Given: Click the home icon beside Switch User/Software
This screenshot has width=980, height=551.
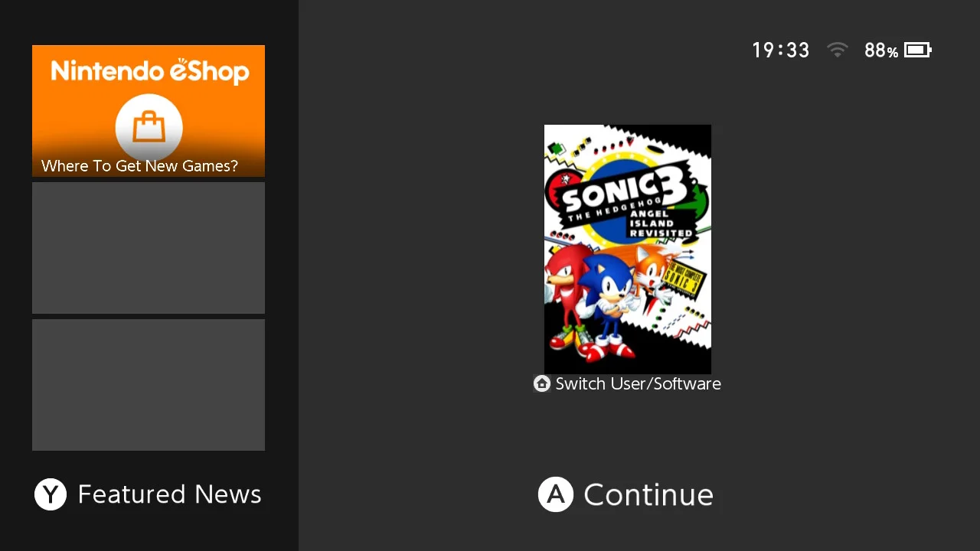Looking at the screenshot, I should [542, 384].
